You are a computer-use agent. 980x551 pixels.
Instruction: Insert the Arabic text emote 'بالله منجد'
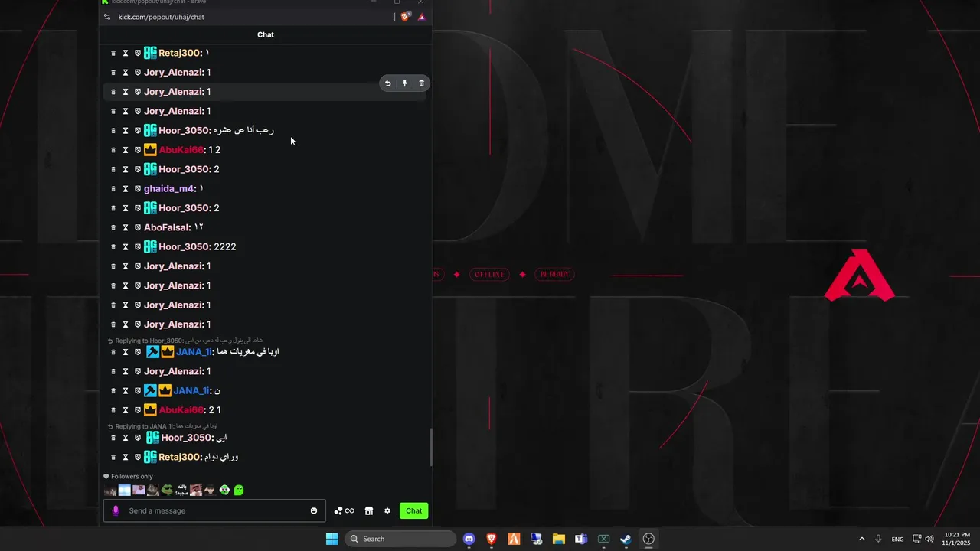pyautogui.click(x=181, y=490)
